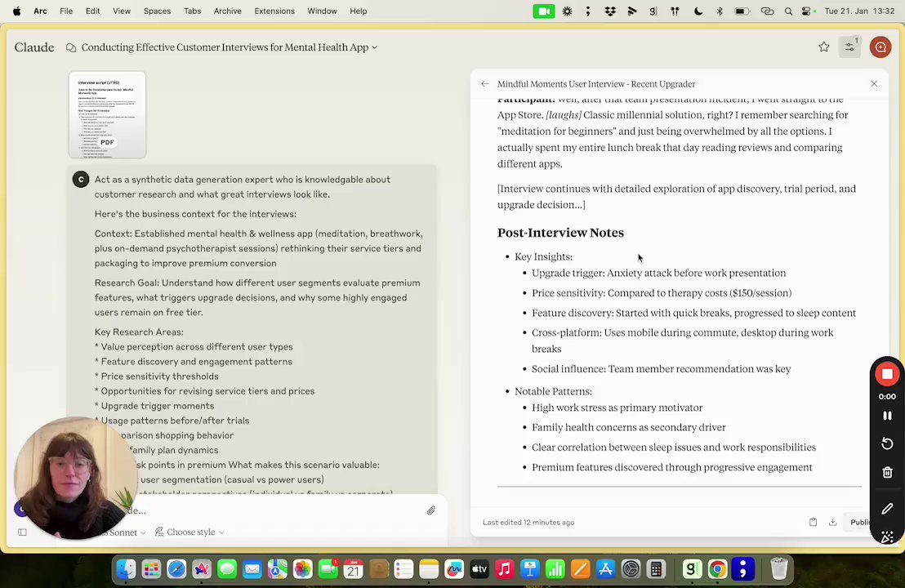Open the Archive menu
Screen dimensions: 905x588
[227, 11]
